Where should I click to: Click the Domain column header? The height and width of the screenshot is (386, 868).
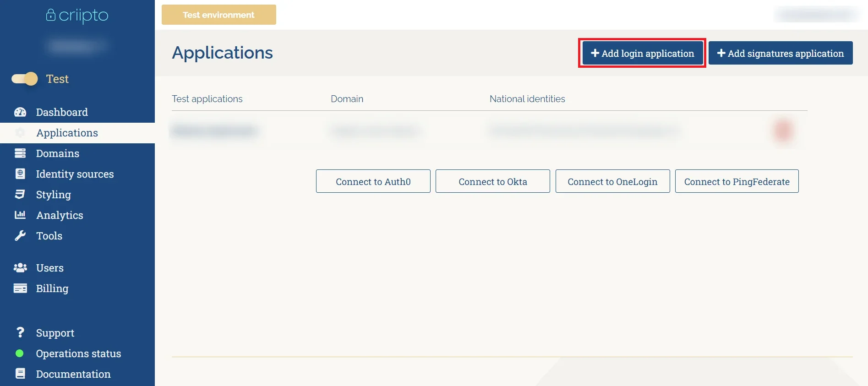[347, 99]
